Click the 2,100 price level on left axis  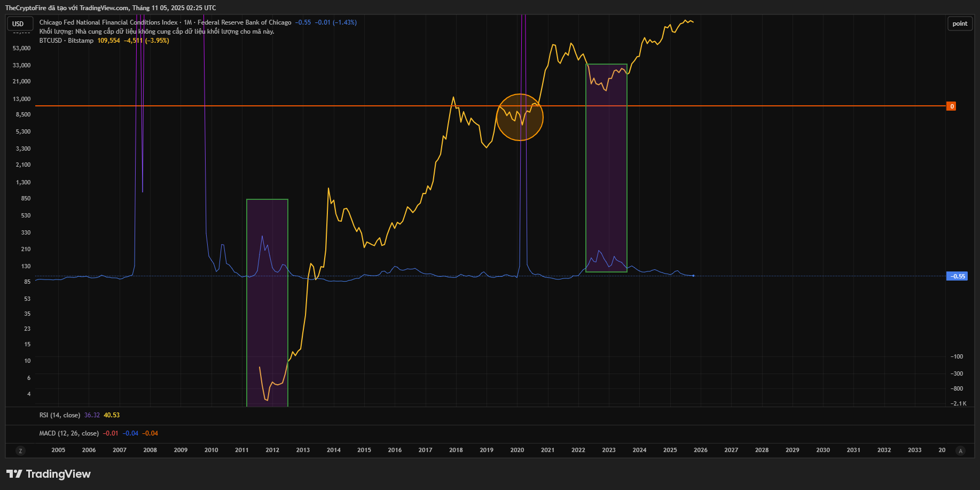coord(23,165)
